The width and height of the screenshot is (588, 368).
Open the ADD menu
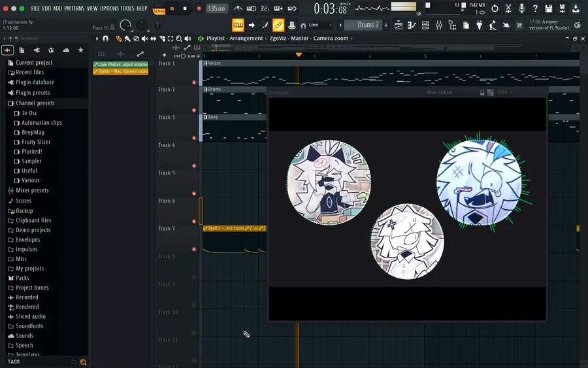pyautogui.click(x=57, y=8)
